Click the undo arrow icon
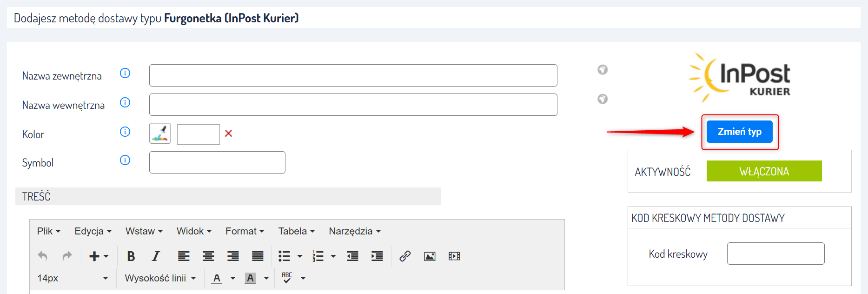868x294 pixels. coord(43,256)
